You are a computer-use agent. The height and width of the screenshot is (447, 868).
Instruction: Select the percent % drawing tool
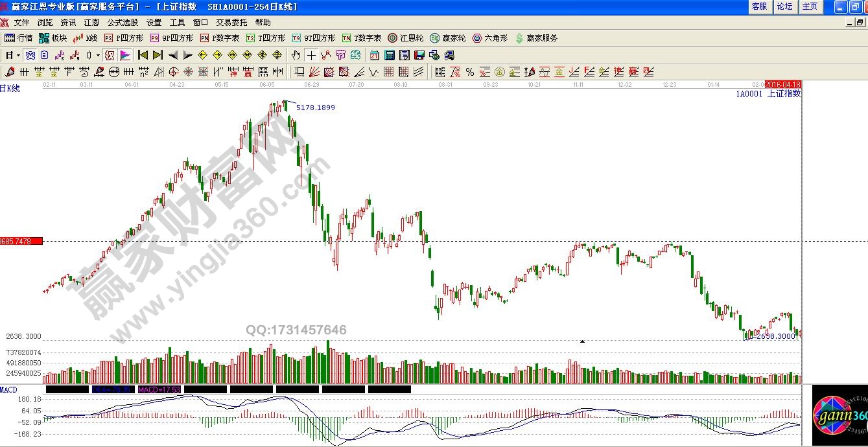(x=469, y=72)
